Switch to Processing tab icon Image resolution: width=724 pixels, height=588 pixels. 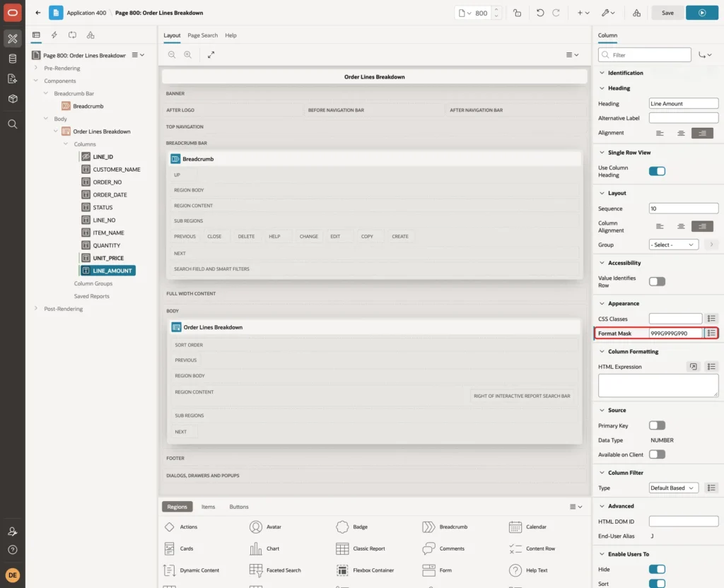(x=72, y=35)
